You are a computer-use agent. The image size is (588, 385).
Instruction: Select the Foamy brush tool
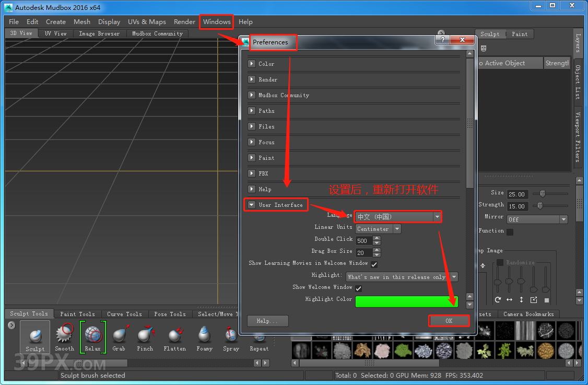(x=204, y=336)
